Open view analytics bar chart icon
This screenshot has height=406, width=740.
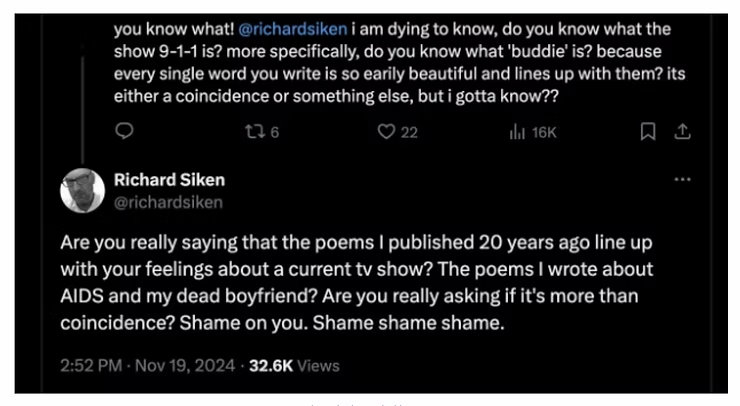pyautogui.click(x=517, y=131)
